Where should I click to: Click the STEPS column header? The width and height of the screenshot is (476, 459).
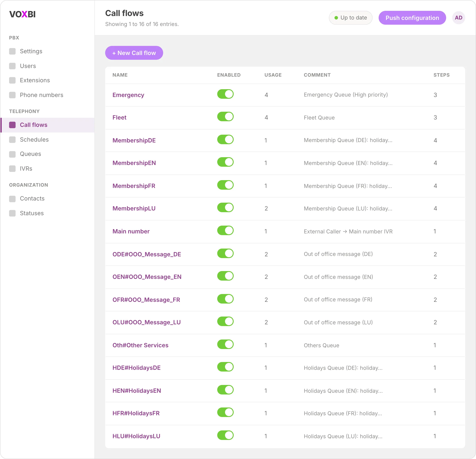pos(442,75)
